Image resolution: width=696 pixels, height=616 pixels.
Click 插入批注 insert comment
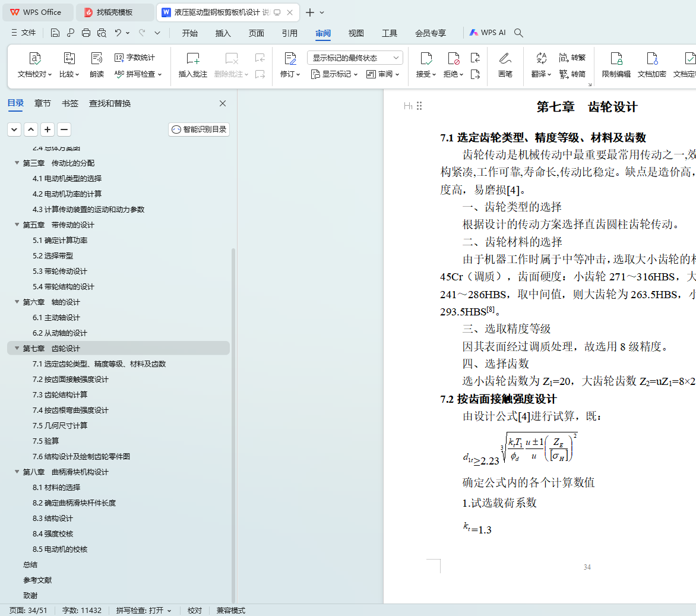[192, 65]
